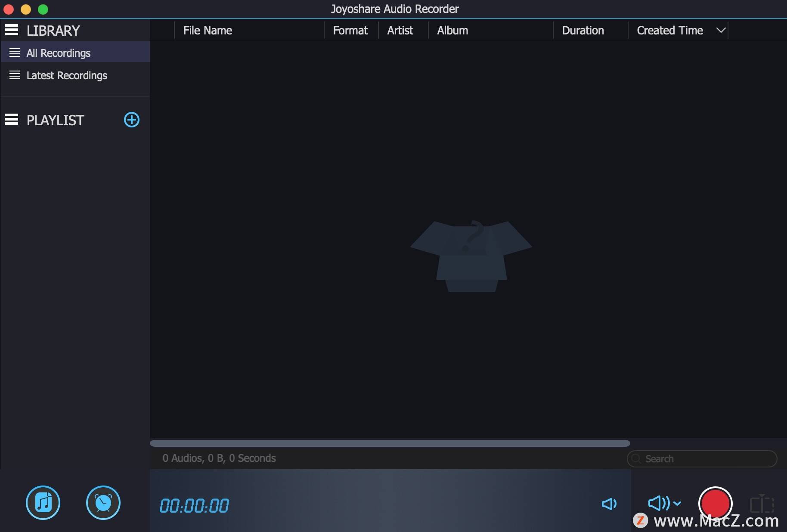Click the split audio icon
The height and width of the screenshot is (532, 787).
(x=762, y=504)
